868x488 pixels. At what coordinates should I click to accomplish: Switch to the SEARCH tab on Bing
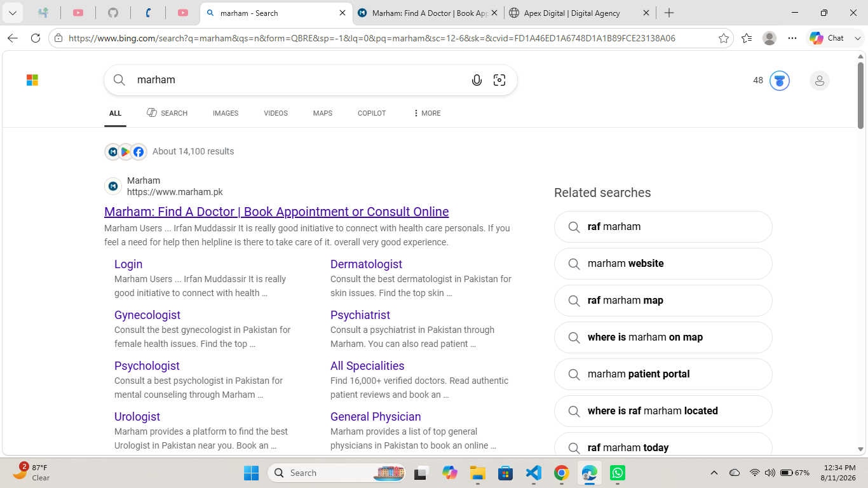pos(167,113)
